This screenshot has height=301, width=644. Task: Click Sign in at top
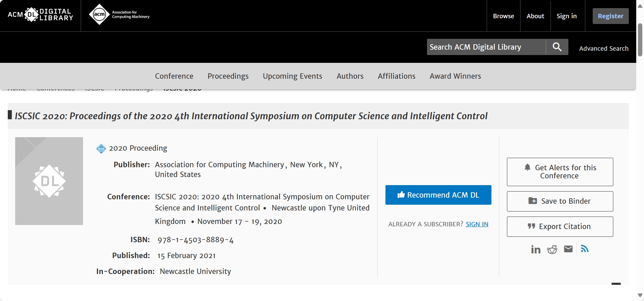coord(566,16)
